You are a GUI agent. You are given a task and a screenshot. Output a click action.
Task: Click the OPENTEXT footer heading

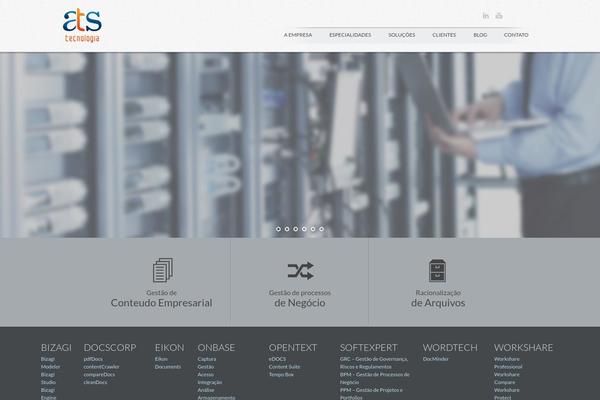293,348
